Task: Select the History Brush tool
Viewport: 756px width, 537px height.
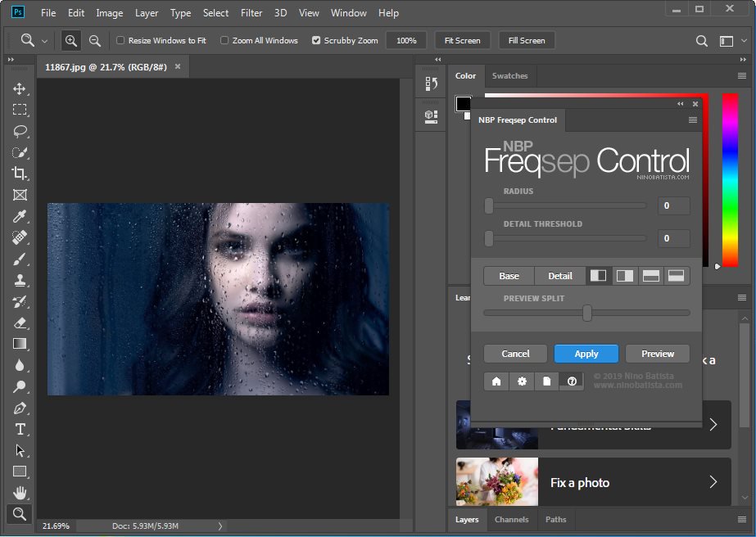Action: (x=20, y=301)
